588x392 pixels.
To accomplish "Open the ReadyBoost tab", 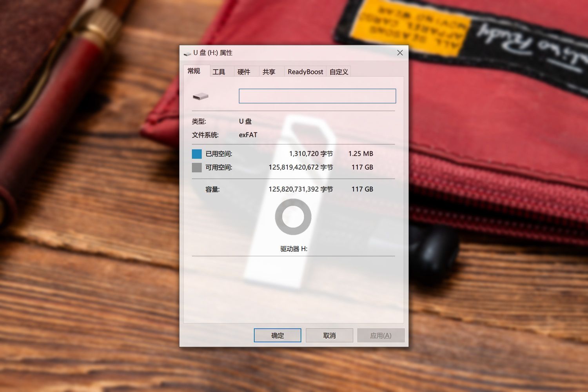I will pos(305,72).
